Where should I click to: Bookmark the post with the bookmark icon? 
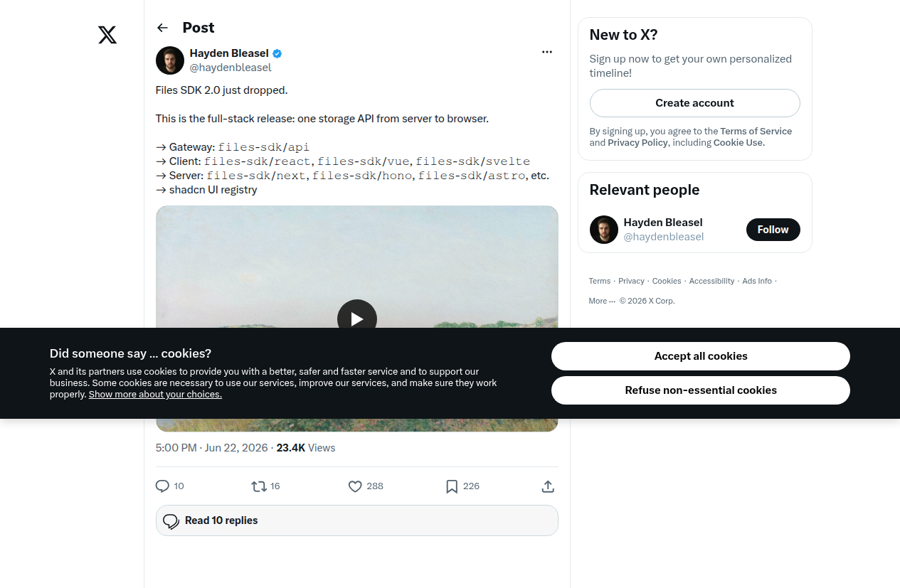[x=452, y=486]
